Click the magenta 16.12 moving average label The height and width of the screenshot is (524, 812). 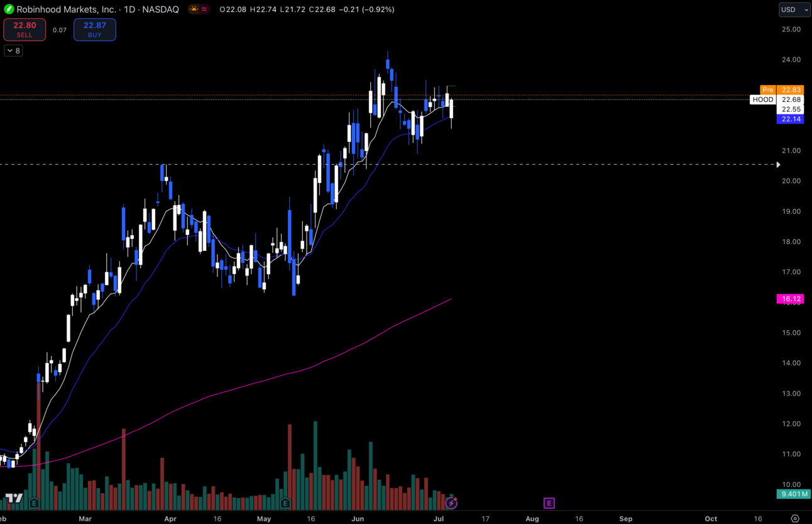(791, 299)
